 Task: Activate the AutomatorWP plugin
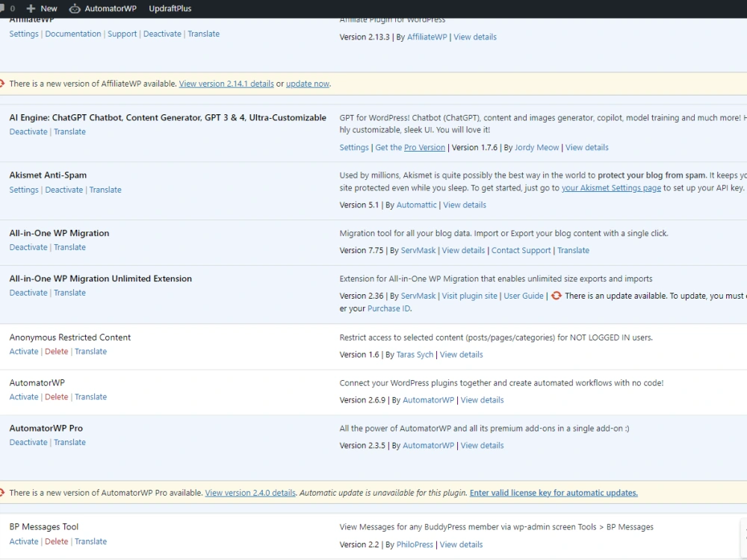(24, 396)
